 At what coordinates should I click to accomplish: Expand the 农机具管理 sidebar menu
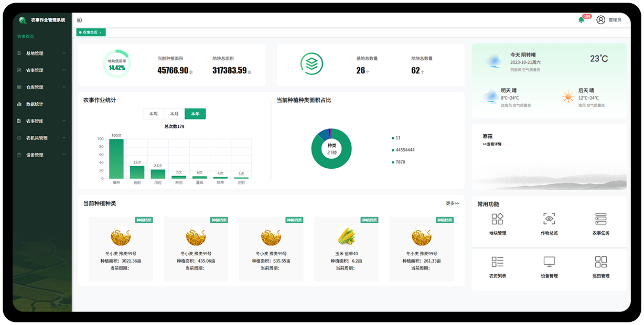coord(42,138)
